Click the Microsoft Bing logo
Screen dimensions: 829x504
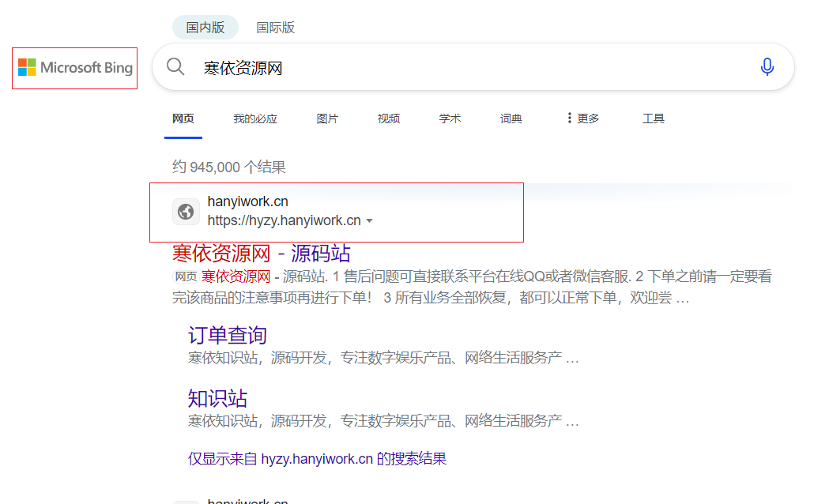(x=75, y=68)
